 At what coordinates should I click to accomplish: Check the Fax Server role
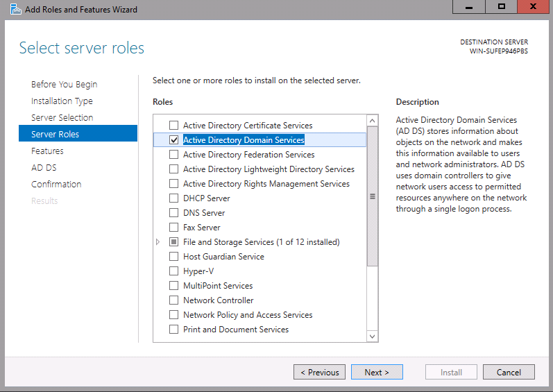[x=173, y=228]
